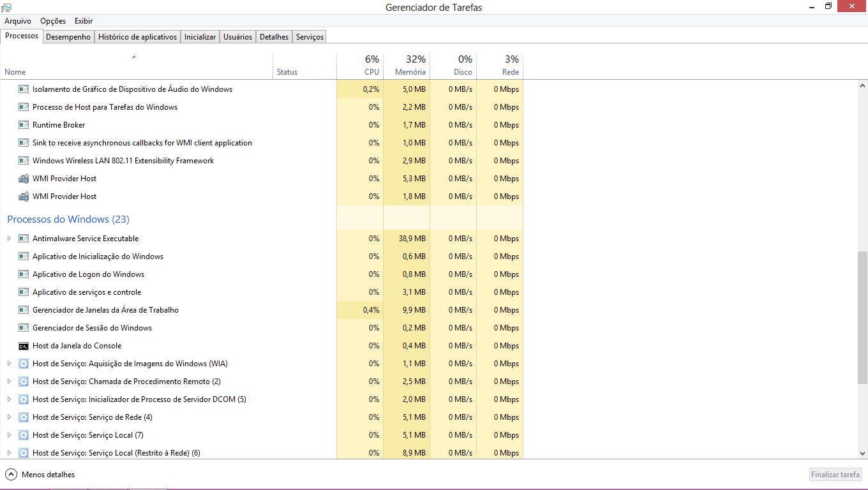This screenshot has height=490, width=868.
Task: Click the Antimalware Service Executable icon
Action: (24, 239)
